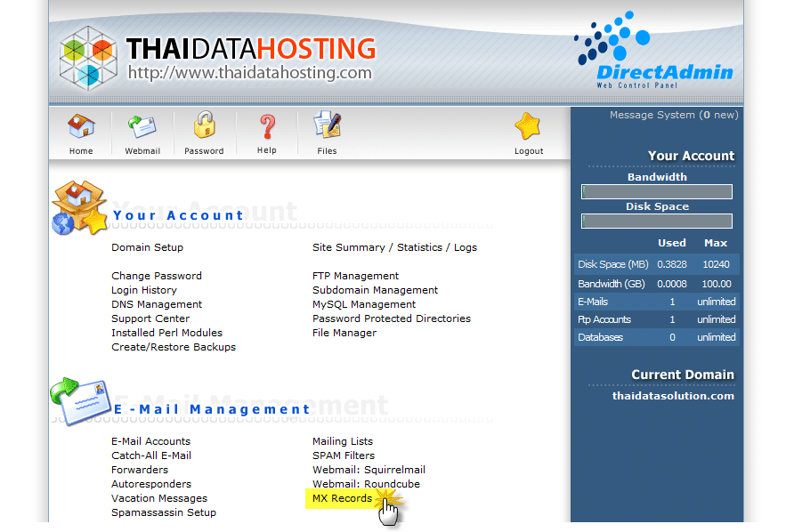The height and width of the screenshot is (532, 786).
Task: Click the Bandwidth usage bar
Action: coord(657,192)
